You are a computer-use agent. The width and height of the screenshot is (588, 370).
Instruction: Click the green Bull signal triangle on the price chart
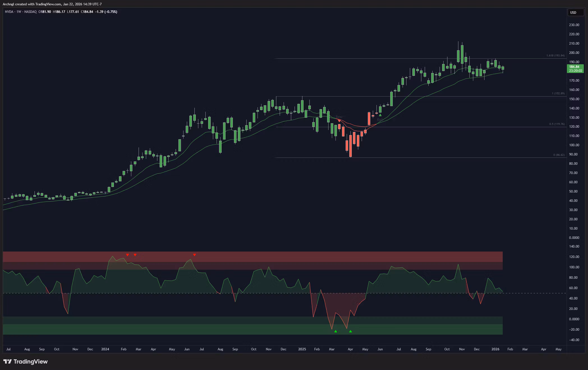point(380,115)
